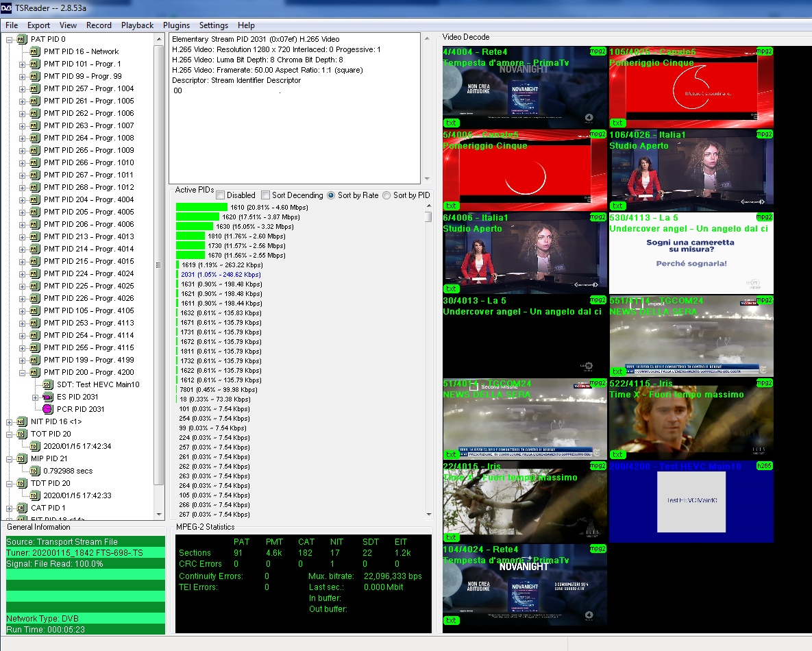Select PMT PID 226 Progr. 4026 row
This screenshot has width=812, height=651.
pos(88,298)
